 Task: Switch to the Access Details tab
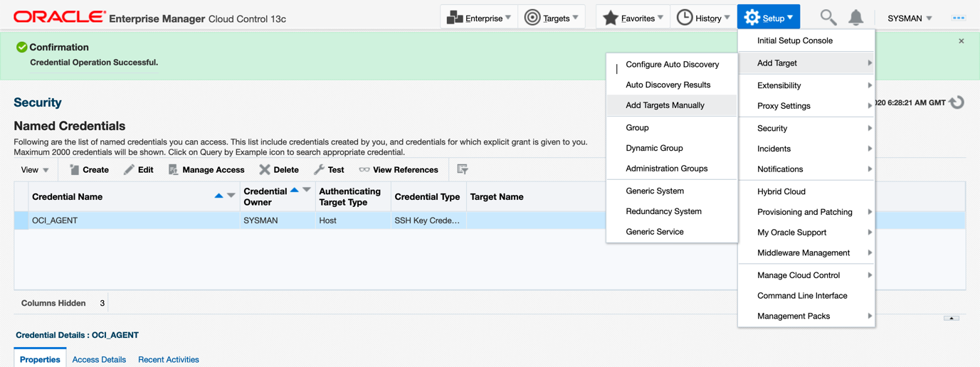coord(99,359)
